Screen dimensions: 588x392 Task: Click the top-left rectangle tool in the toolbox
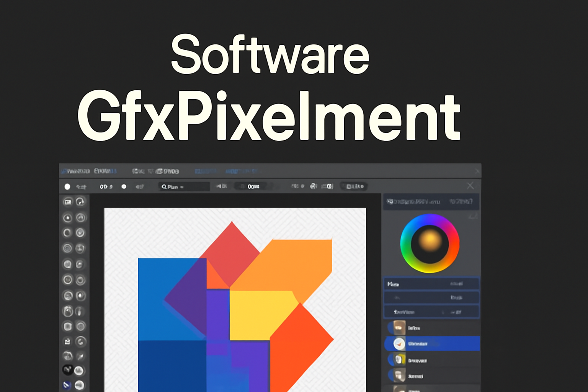[x=68, y=202]
